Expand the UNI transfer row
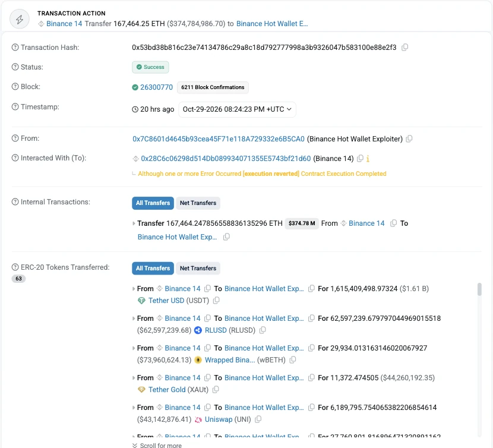Viewport: 493px width, 448px height. 134,408
